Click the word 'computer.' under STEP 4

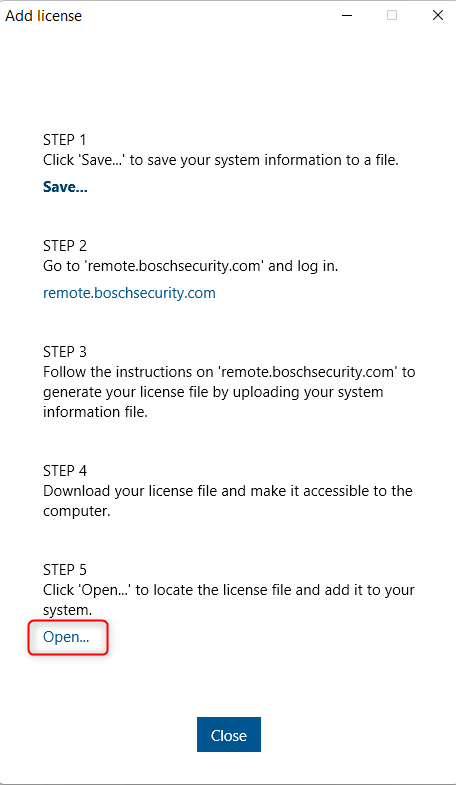point(77,511)
